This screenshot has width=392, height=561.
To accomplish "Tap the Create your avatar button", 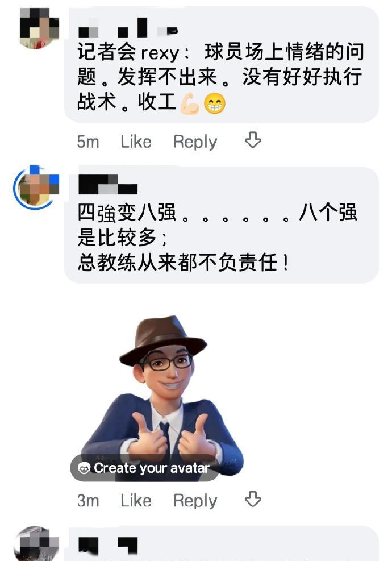I will [x=144, y=468].
